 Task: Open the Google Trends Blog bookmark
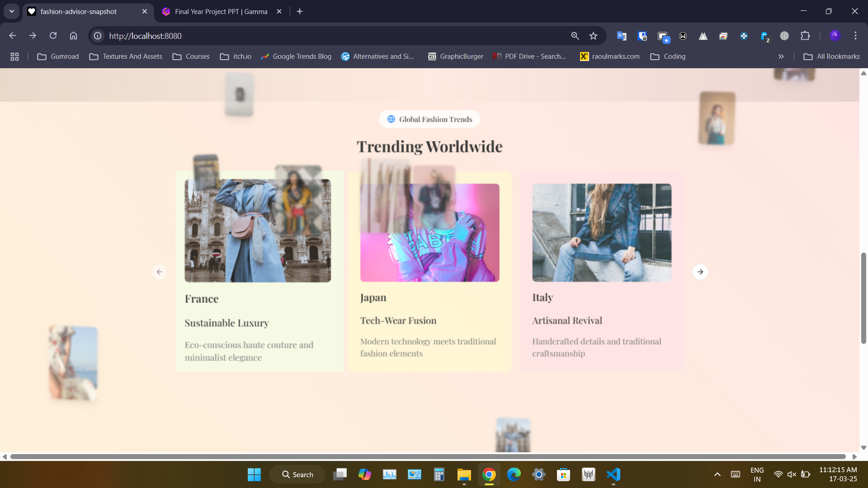[296, 56]
